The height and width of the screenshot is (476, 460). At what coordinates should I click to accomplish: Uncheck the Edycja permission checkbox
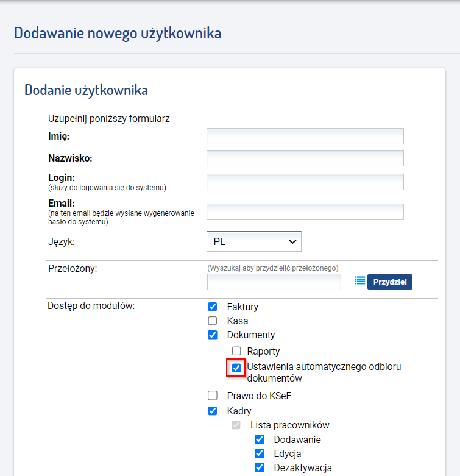pos(260,453)
